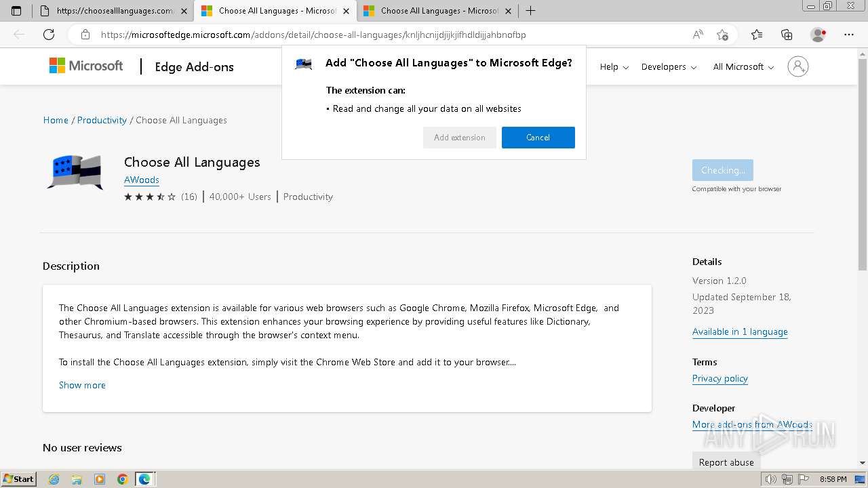Screen dimensions: 868x488
Task: Click the Microsoft logo
Action: tap(86, 66)
